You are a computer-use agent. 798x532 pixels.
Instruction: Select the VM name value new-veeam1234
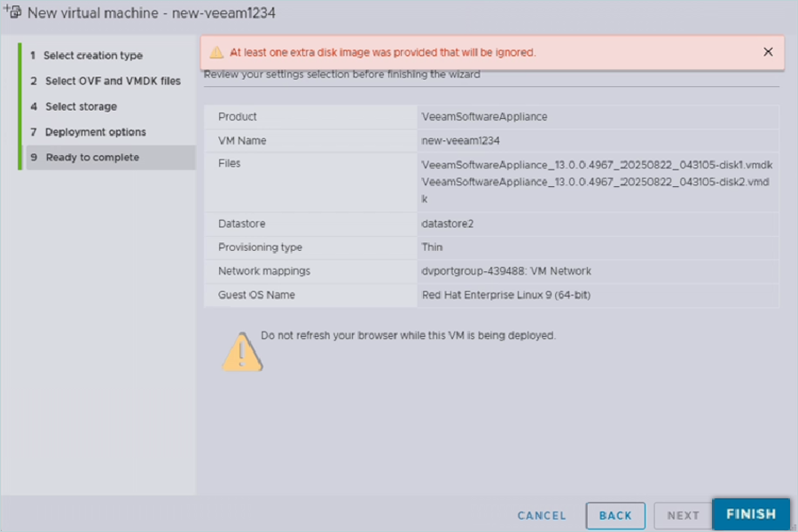tap(459, 141)
